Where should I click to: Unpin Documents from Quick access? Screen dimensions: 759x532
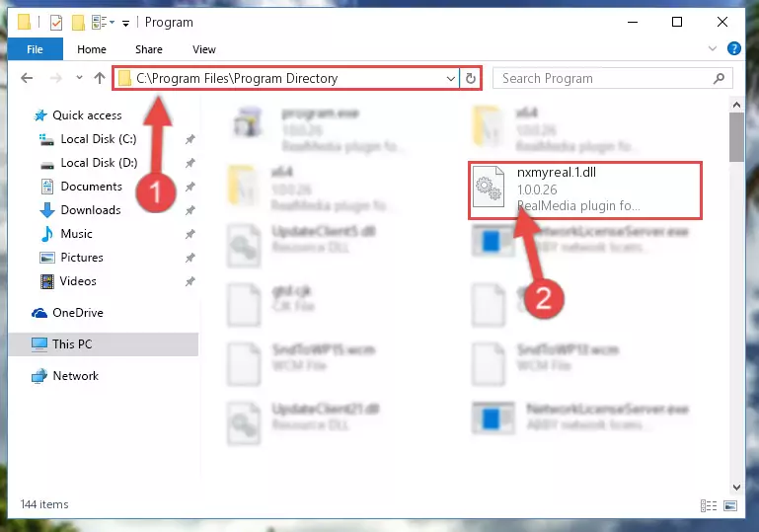[x=190, y=187]
